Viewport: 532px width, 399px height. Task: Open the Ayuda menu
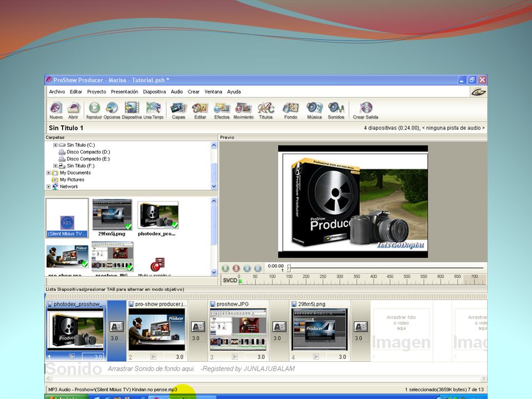[234, 91]
